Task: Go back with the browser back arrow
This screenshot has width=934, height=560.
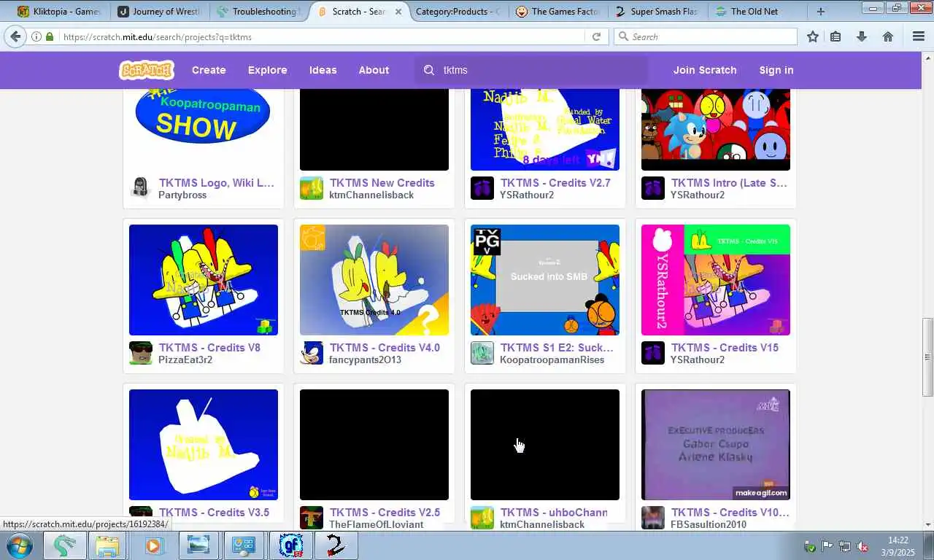Action: click(15, 36)
